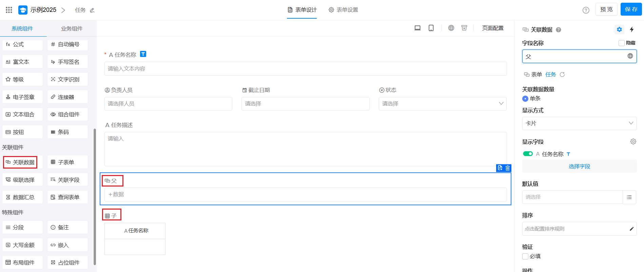This screenshot has height=272, width=644.
Task: Delete the selected 父 field with trash icon
Action: (508, 168)
